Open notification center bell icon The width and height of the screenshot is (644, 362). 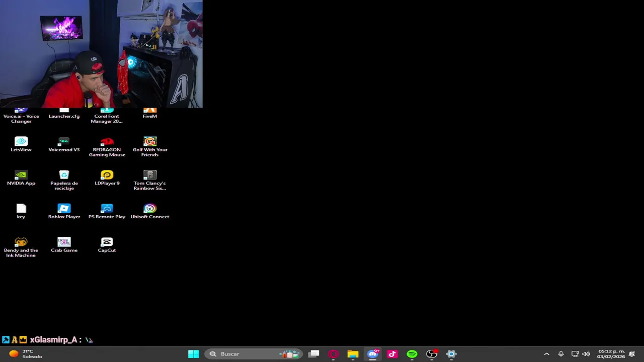[x=632, y=354]
